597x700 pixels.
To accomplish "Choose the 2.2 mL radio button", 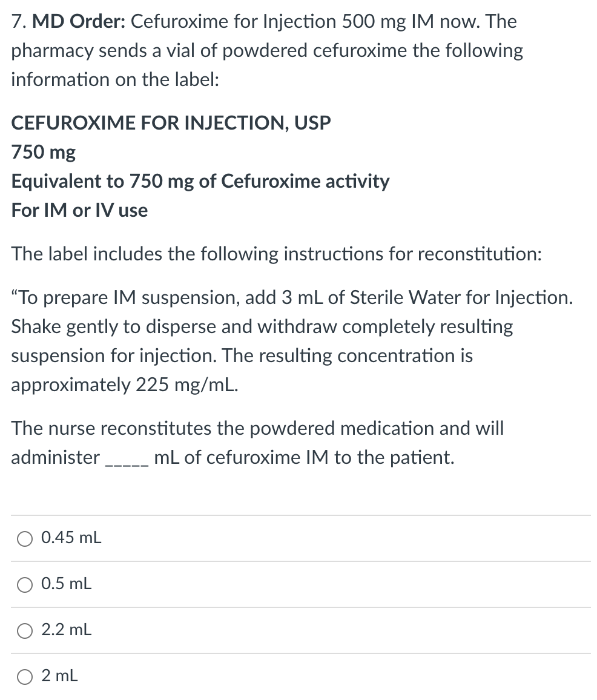I will pyautogui.click(x=24, y=630).
